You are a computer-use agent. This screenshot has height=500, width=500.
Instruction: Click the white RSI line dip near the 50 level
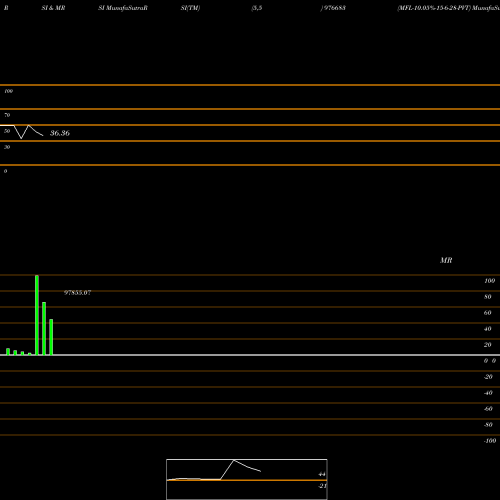[x=21, y=138]
